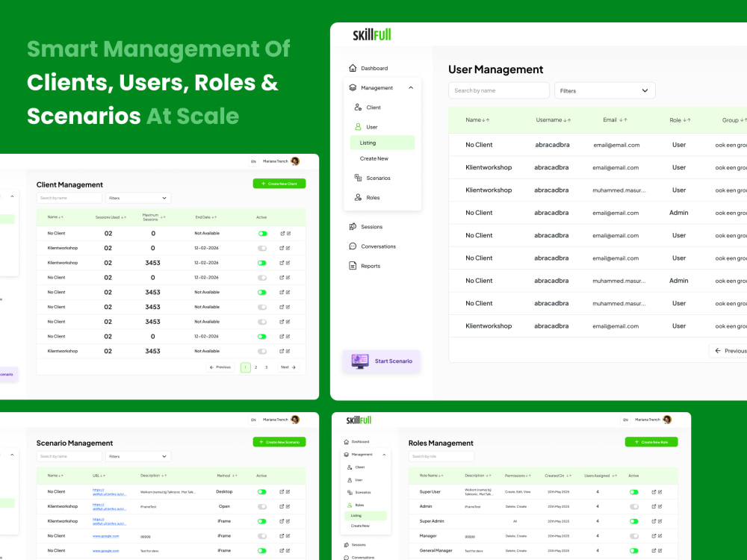Screen dimensions: 747x560
Task: Click the EN language button in Client Management header
Action: 253,161
